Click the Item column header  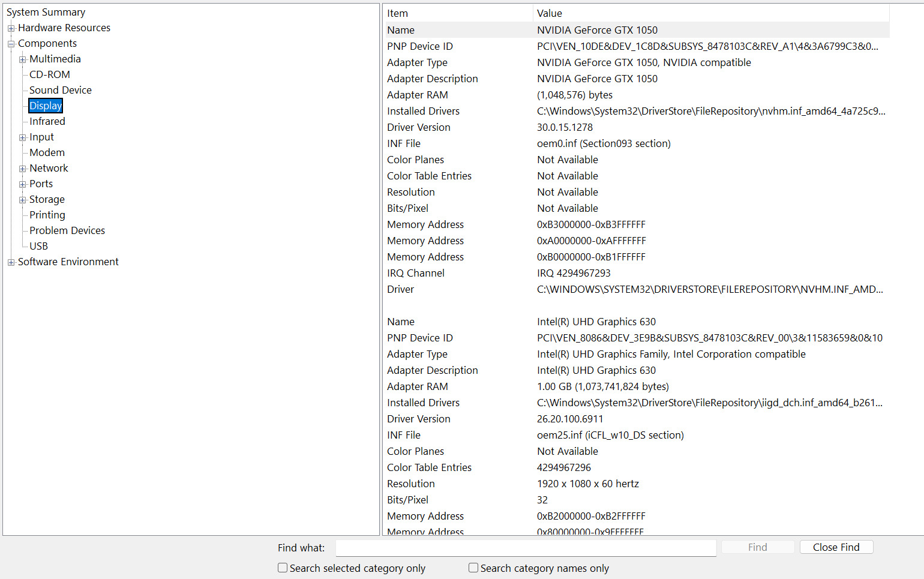coord(458,13)
